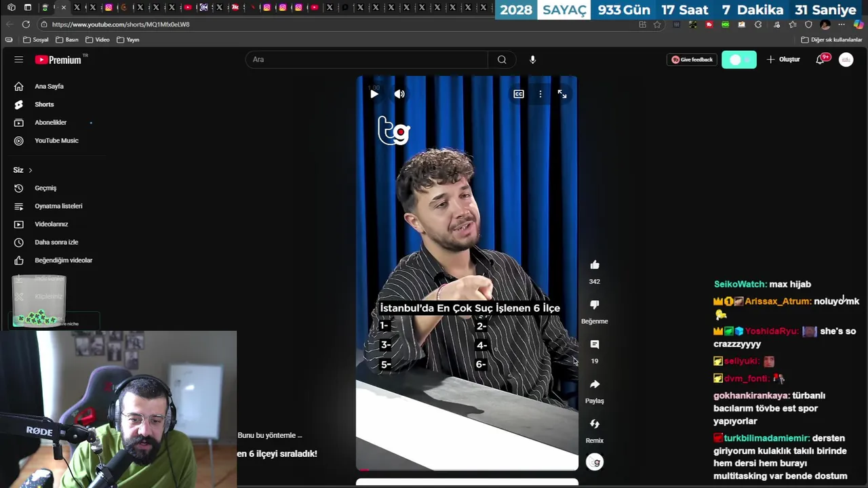868x488 pixels.
Task: Open browser essentials shield icon
Action: [808, 24]
